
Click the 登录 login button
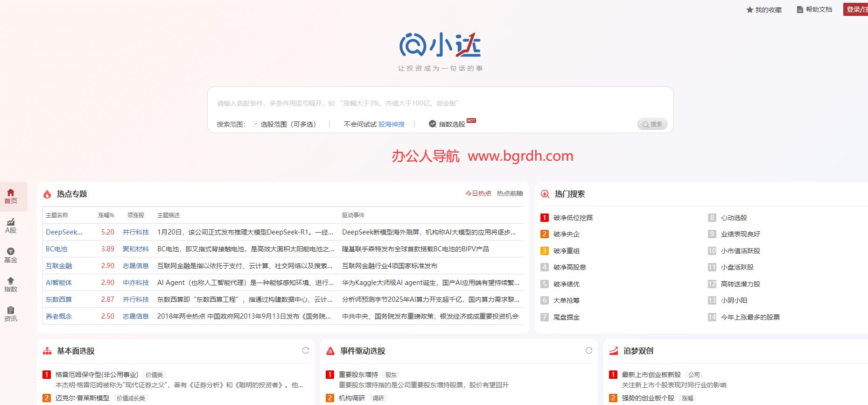coord(856,9)
